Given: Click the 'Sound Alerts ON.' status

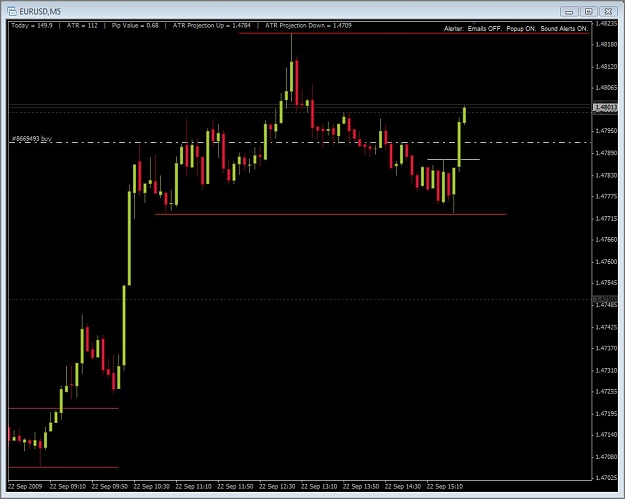Looking at the screenshot, I should (x=564, y=29).
